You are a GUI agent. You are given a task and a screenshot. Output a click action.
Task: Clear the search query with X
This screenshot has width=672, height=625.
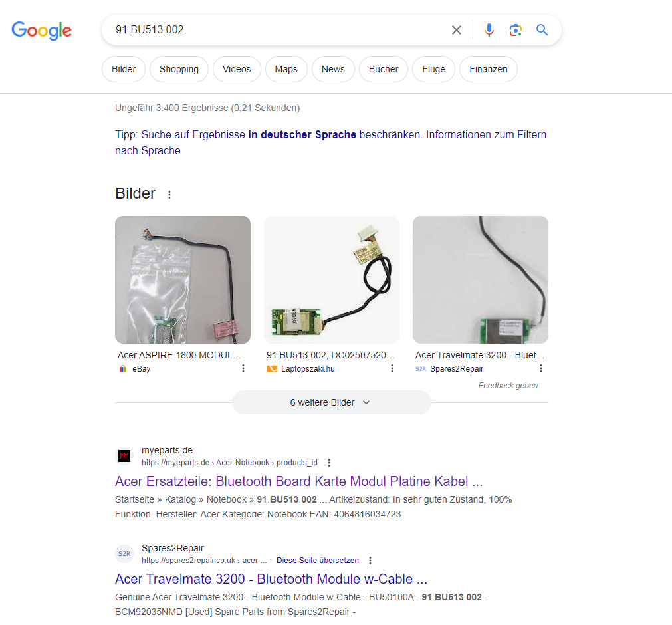[x=457, y=29]
